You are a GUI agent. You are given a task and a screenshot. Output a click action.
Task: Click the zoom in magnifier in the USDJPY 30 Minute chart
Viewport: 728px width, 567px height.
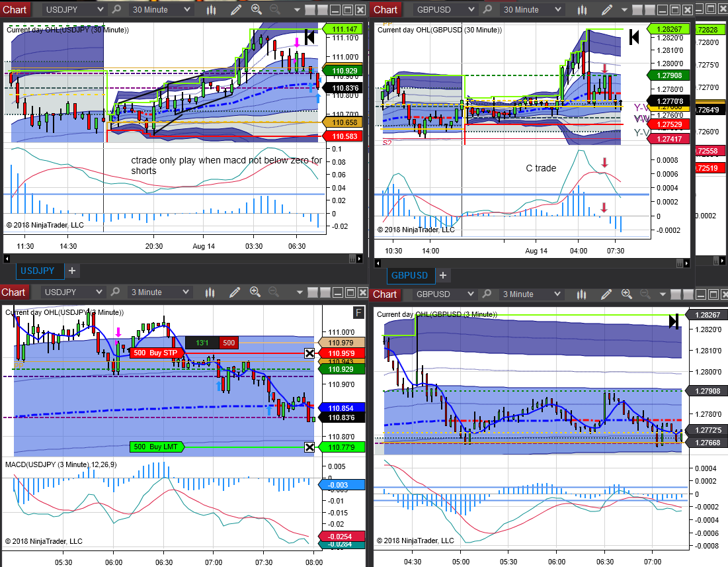click(x=257, y=9)
